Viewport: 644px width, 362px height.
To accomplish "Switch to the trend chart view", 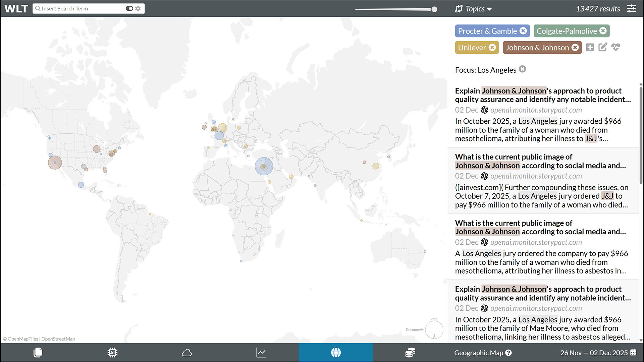I will coord(261,353).
